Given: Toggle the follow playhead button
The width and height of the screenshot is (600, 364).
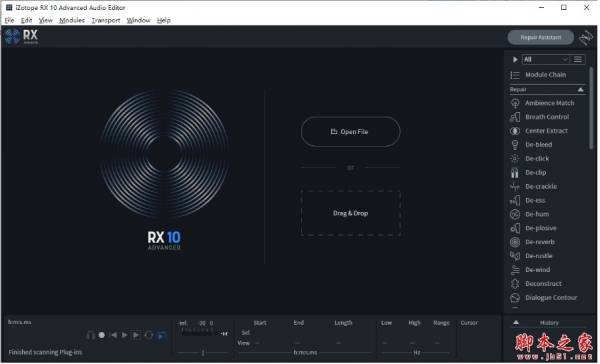Looking at the screenshot, I should [x=162, y=336].
